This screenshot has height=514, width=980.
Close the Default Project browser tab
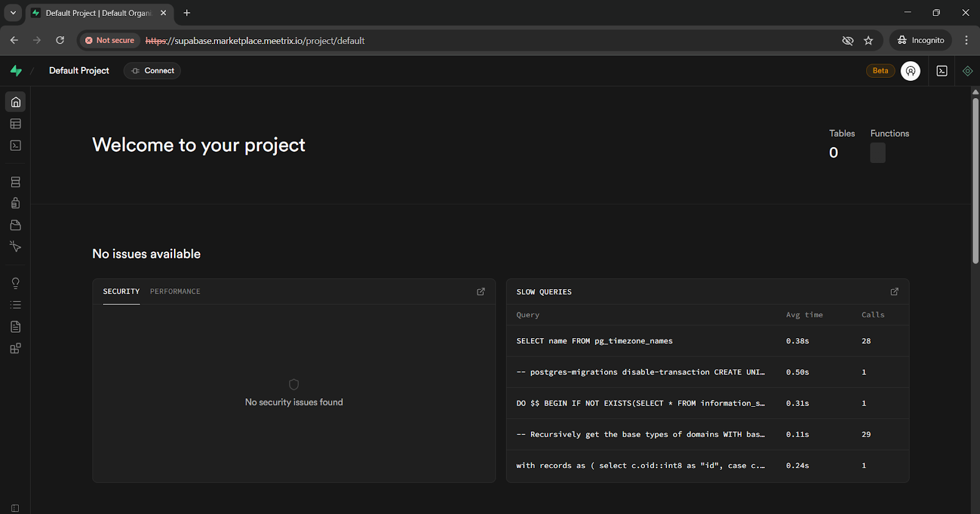pyautogui.click(x=164, y=13)
